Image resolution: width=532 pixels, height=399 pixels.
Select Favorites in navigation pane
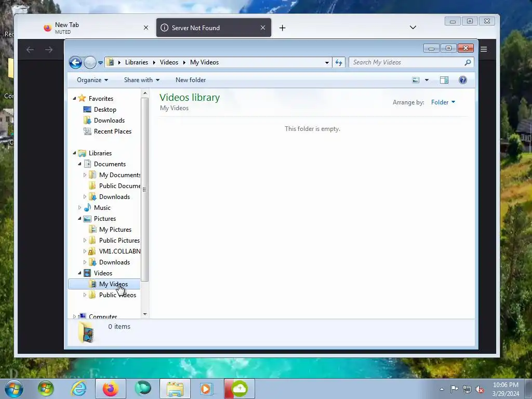click(101, 98)
